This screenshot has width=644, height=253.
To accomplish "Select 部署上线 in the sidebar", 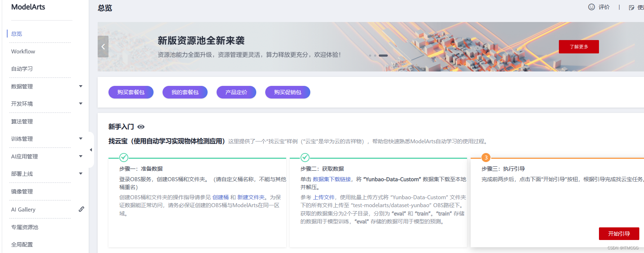I will [22, 174].
